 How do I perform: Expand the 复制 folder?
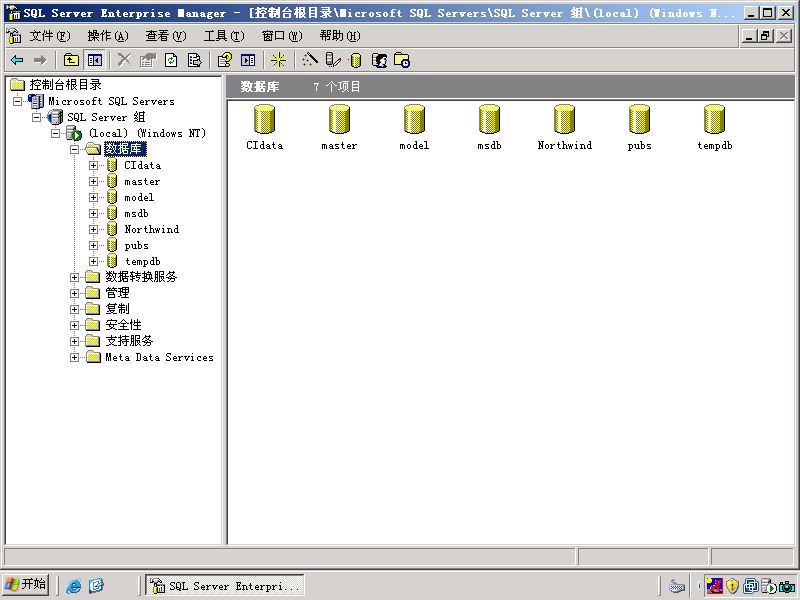point(74,309)
